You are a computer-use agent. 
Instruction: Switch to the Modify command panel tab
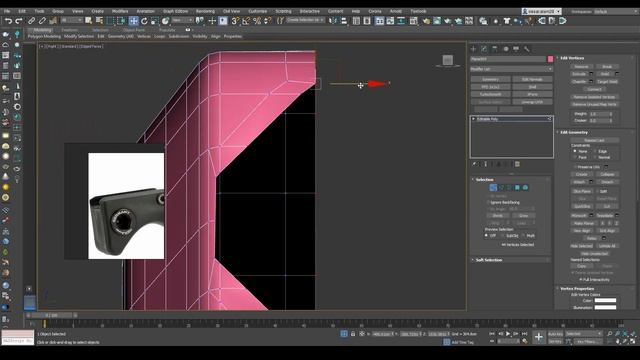pos(484,49)
